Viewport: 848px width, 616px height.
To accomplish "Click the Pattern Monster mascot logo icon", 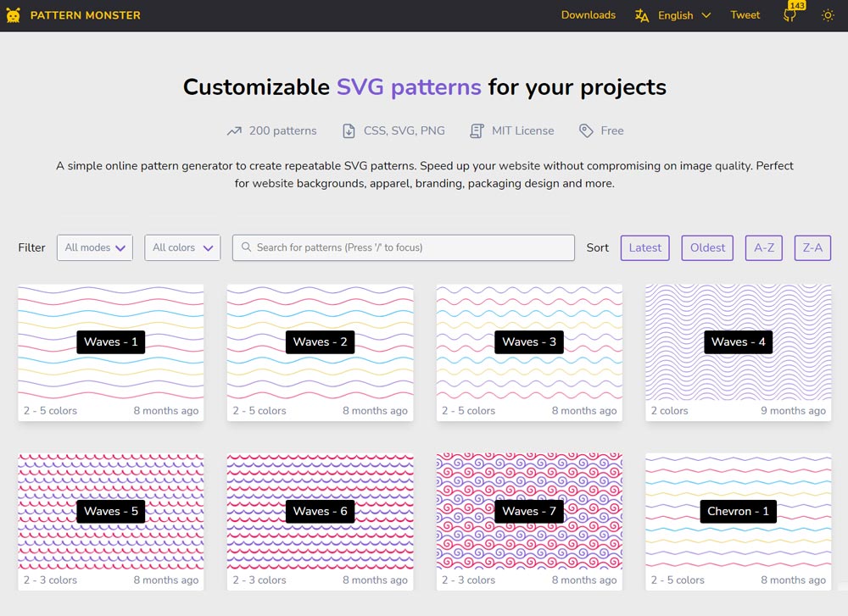I will click(x=13, y=15).
